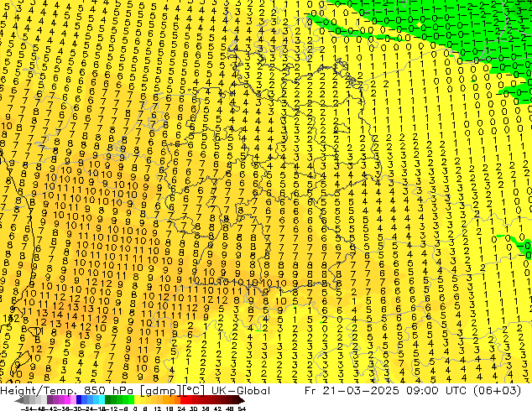Image resolution: width=532 pixels, height=411 pixels.
Task: Click the "54" legend value at the scale end
Action: 242,408
